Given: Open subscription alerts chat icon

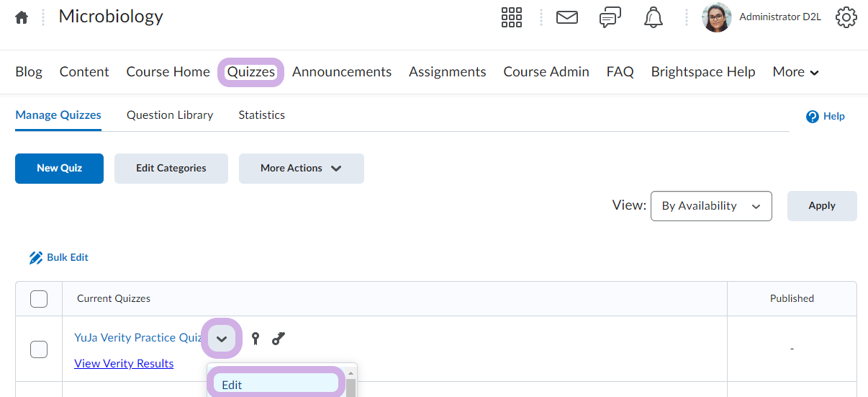Looking at the screenshot, I should click(610, 17).
